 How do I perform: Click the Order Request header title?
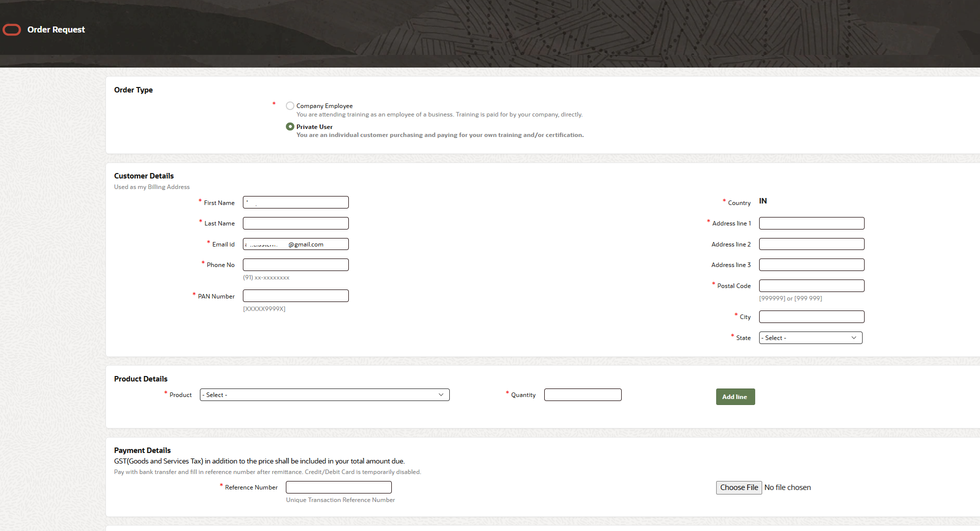[56, 29]
